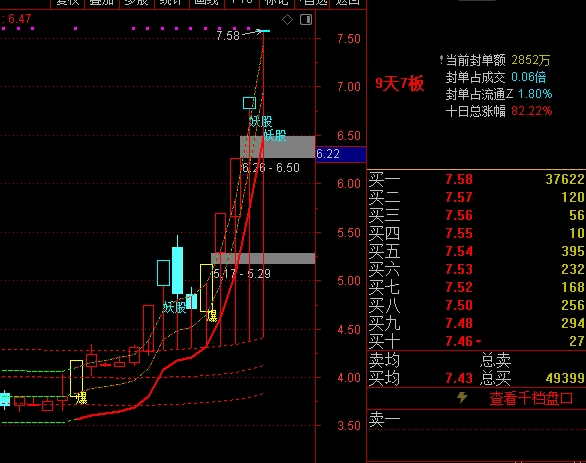Click the 4.50 axis price label
The height and width of the screenshot is (463, 586).
[349, 330]
